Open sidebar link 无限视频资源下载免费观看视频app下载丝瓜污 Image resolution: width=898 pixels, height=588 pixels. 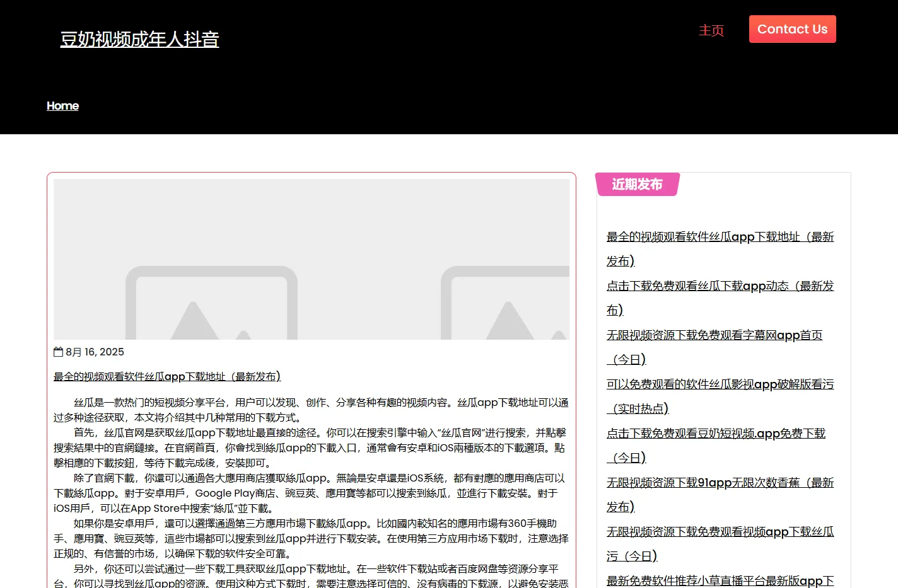pos(720,544)
